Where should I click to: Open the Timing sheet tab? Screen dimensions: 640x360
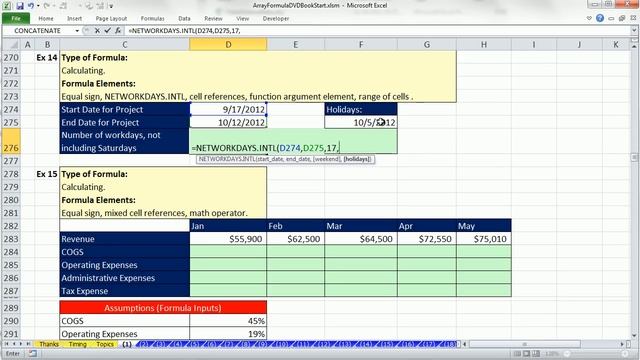[78, 344]
